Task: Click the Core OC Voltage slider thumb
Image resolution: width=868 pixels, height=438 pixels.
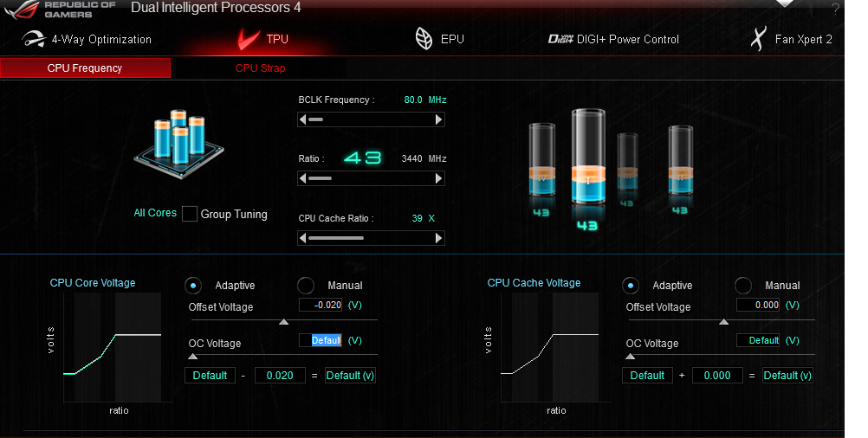Action: pyautogui.click(x=192, y=357)
